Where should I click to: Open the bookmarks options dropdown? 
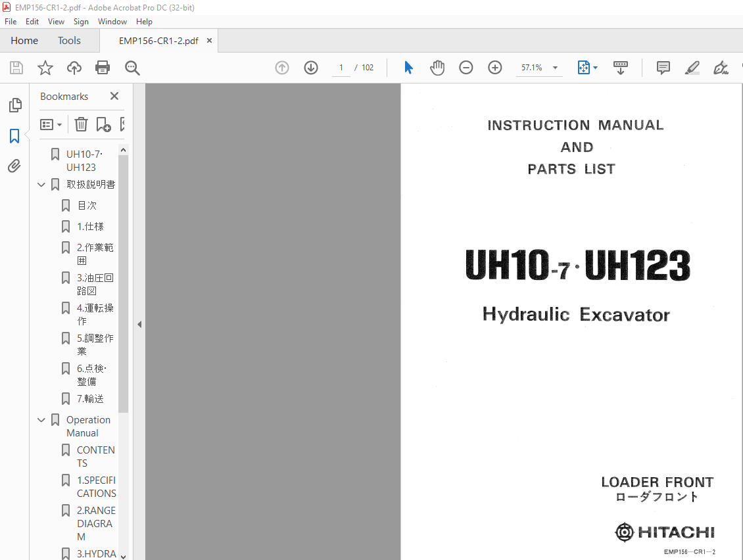pyautogui.click(x=51, y=125)
